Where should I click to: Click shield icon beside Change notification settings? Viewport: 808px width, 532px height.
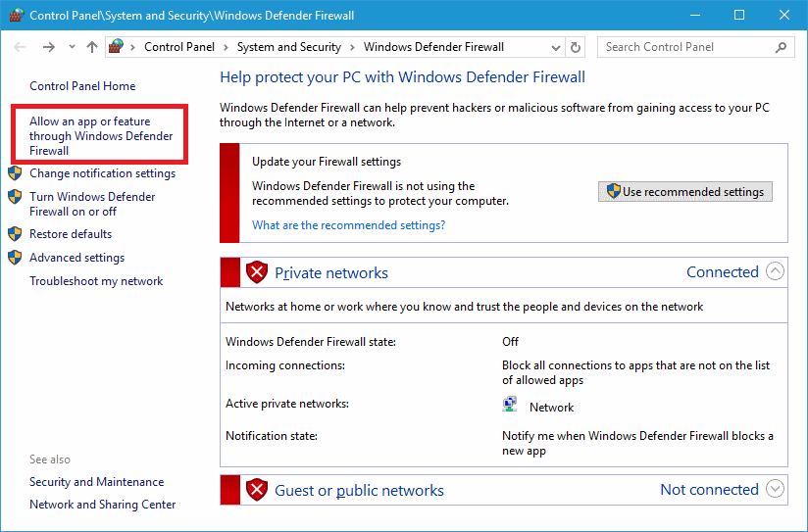[x=15, y=173]
